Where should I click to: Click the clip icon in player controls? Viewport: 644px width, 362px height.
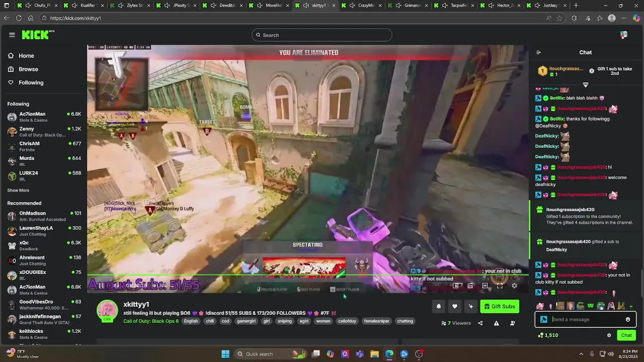click(x=470, y=286)
